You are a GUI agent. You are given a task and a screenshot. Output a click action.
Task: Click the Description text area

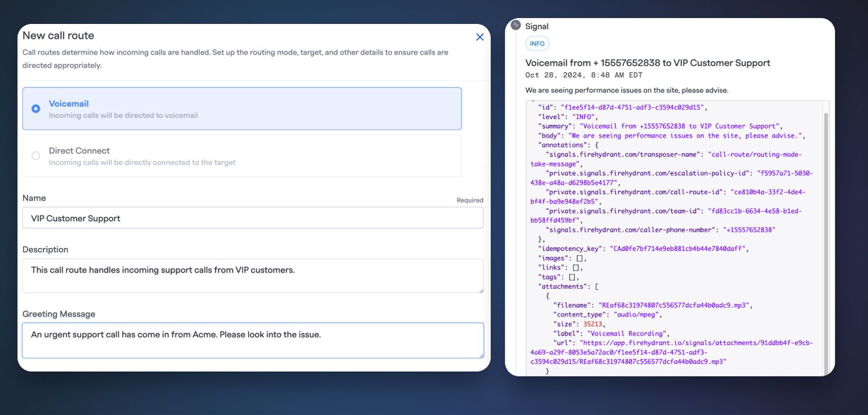tap(253, 275)
